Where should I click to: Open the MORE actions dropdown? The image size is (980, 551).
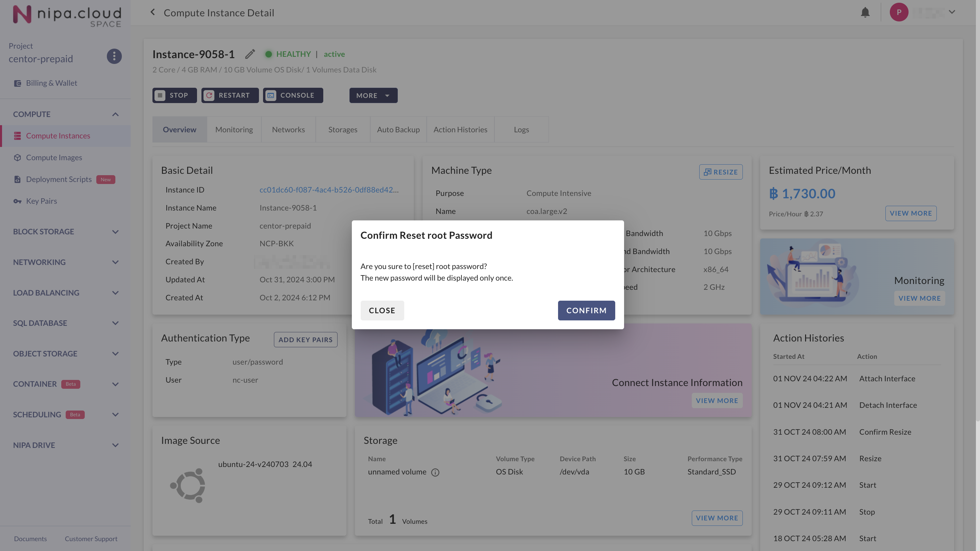click(373, 96)
